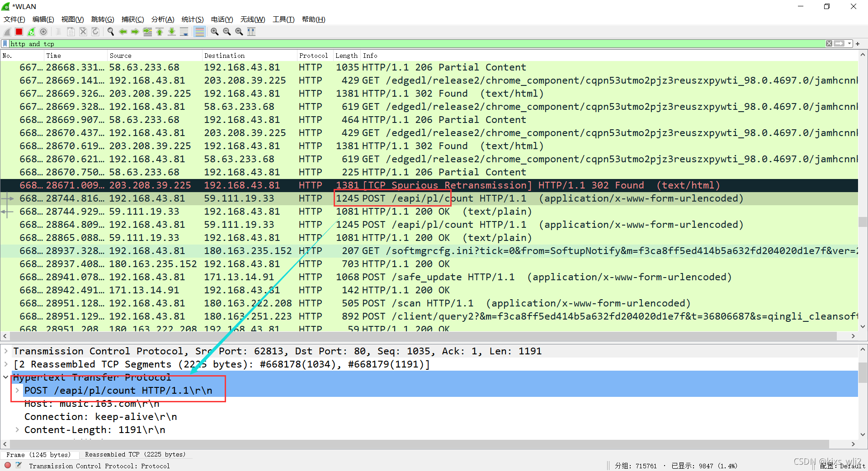Open the 文件(F) menu
Image resolution: width=868 pixels, height=471 pixels.
[x=14, y=19]
